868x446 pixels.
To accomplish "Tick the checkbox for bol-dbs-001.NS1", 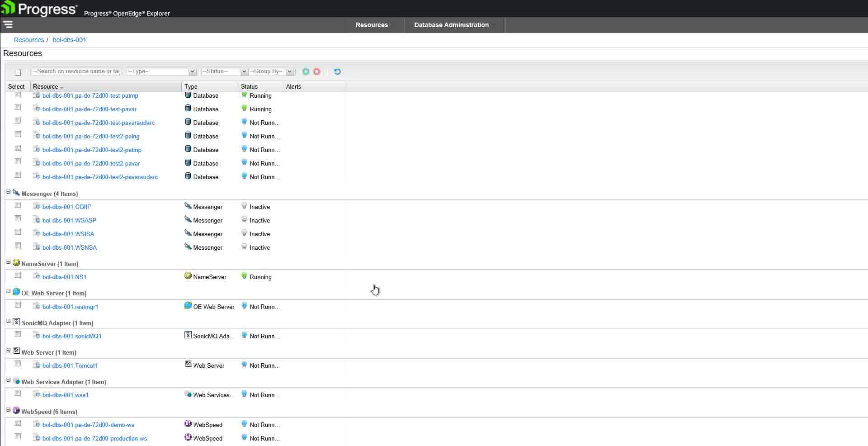I will tap(18, 275).
